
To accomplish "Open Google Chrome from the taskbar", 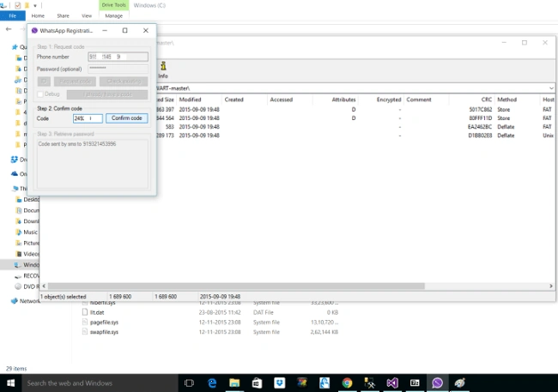I will tap(347, 383).
